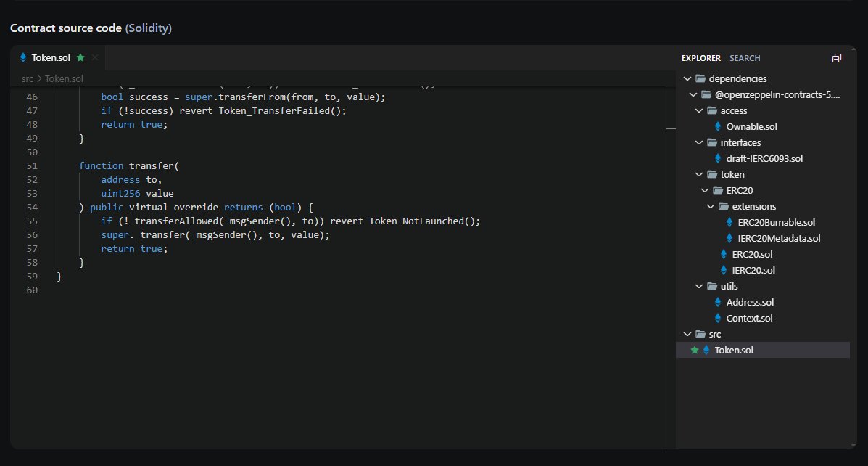
Task: Click the utils folder icon
Action: tap(712, 287)
